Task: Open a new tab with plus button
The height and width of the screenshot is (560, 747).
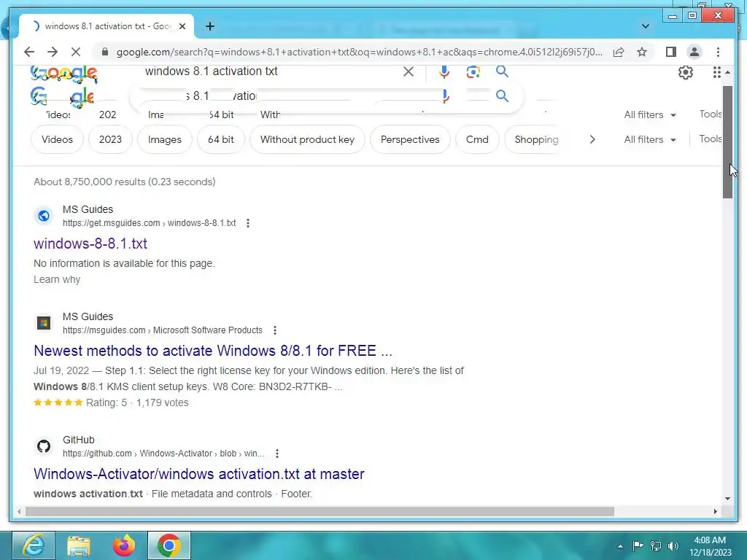Action: 210,26
